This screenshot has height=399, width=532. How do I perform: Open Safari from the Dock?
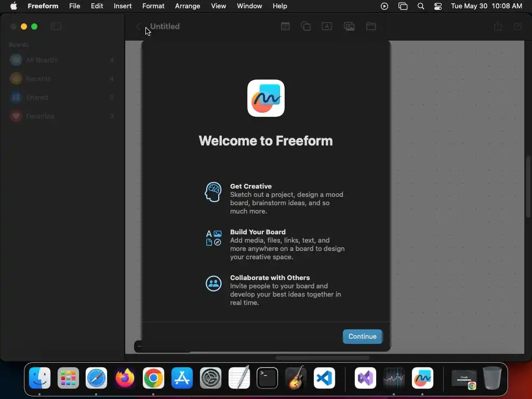click(96, 378)
